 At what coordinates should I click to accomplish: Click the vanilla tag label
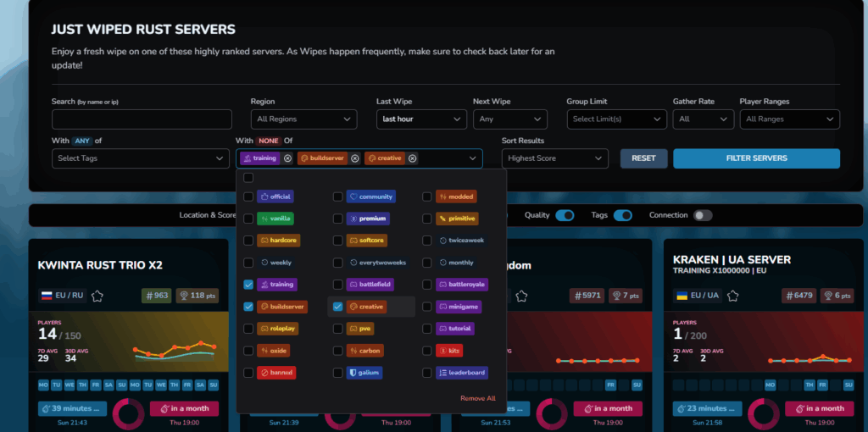pos(275,219)
